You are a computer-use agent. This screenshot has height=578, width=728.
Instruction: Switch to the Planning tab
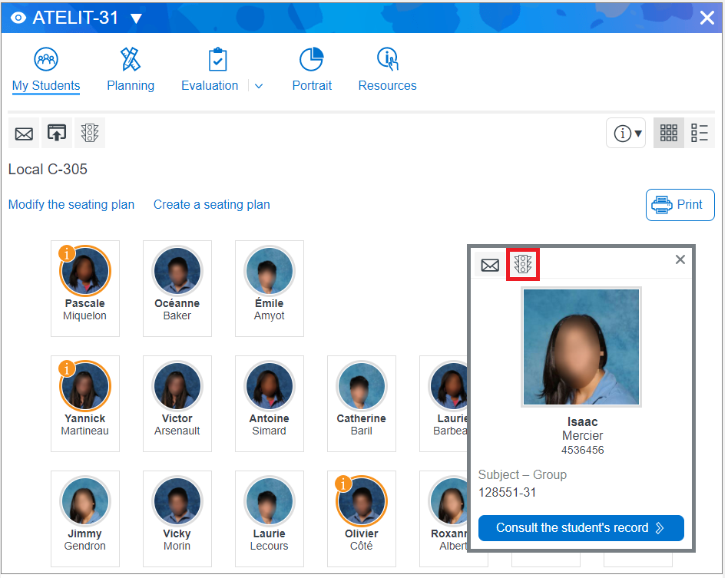131,69
